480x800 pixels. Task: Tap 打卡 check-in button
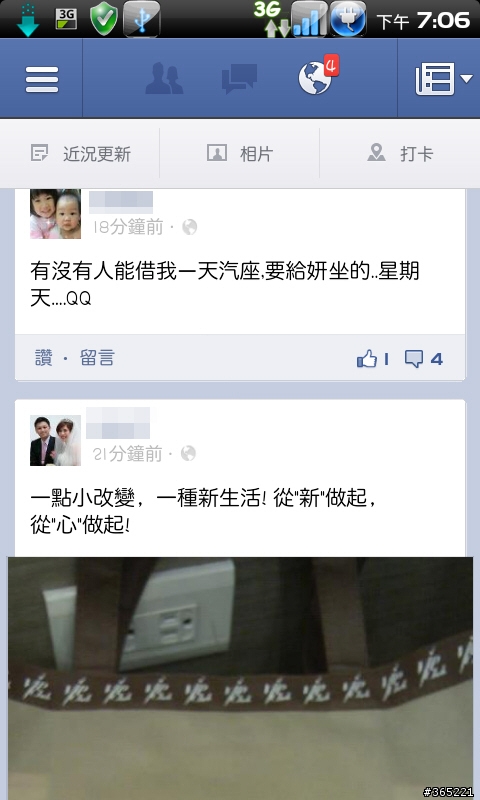click(x=400, y=153)
